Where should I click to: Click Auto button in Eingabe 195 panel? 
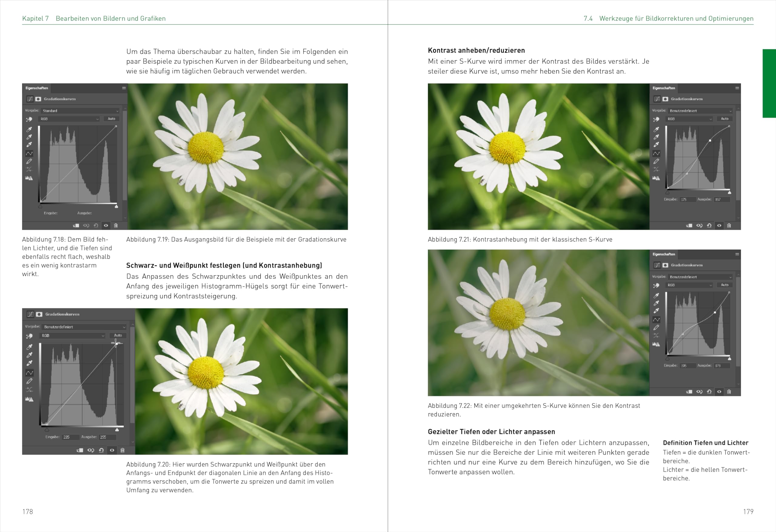pyautogui.click(x=724, y=285)
